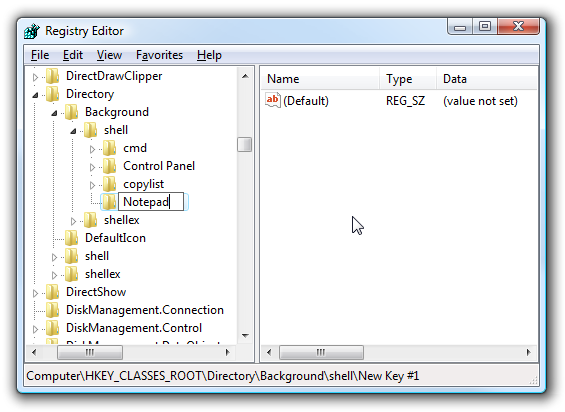Click the DiskManagement.Connection folder icon
565x412 pixels.
pos(53,310)
